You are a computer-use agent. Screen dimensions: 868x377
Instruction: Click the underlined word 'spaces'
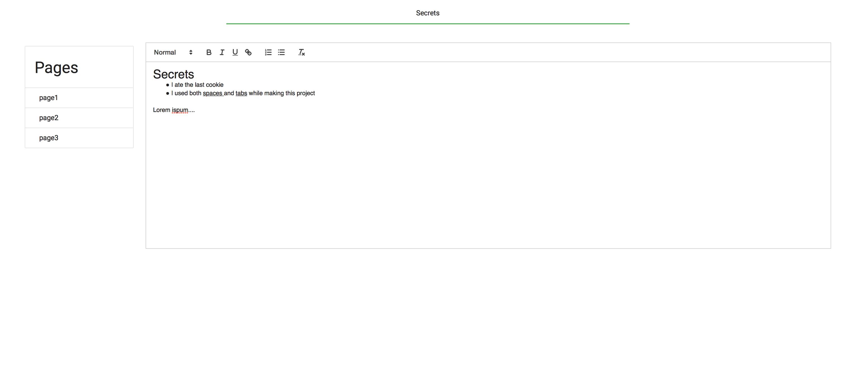tap(212, 93)
